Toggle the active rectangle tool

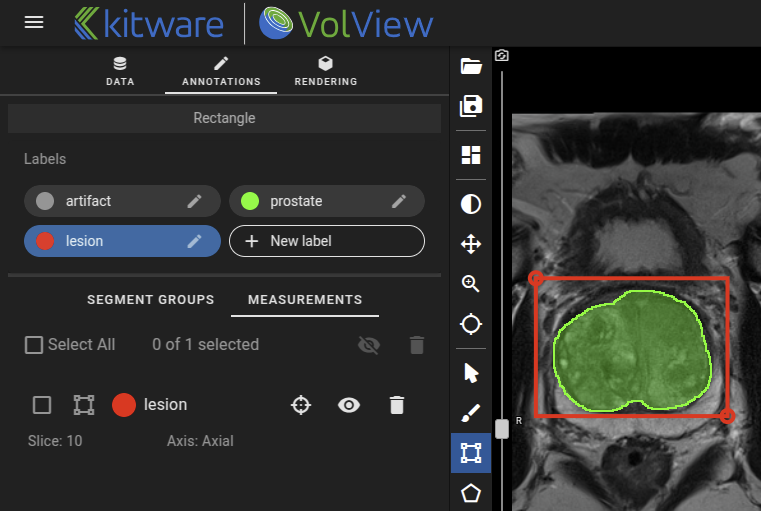[x=471, y=453]
